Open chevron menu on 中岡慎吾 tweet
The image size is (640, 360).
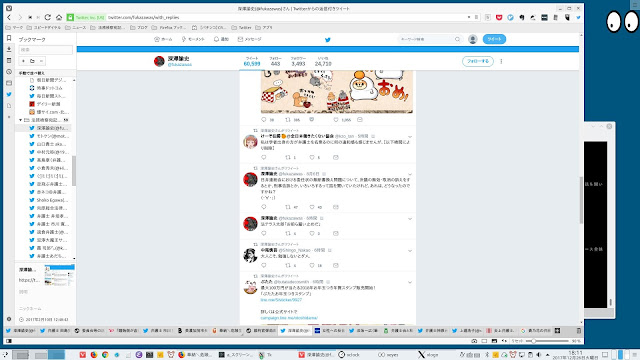click(x=410, y=251)
